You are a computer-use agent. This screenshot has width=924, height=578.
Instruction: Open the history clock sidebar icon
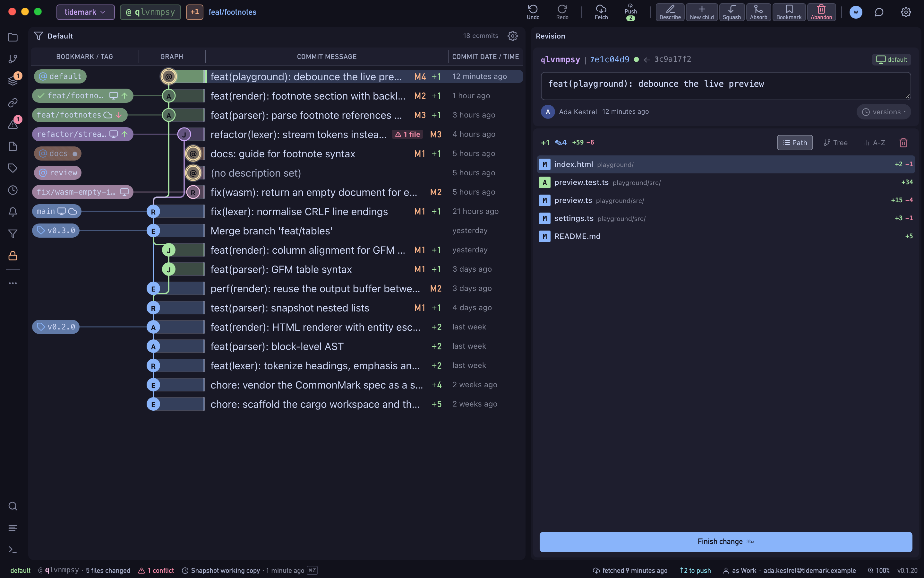13,190
